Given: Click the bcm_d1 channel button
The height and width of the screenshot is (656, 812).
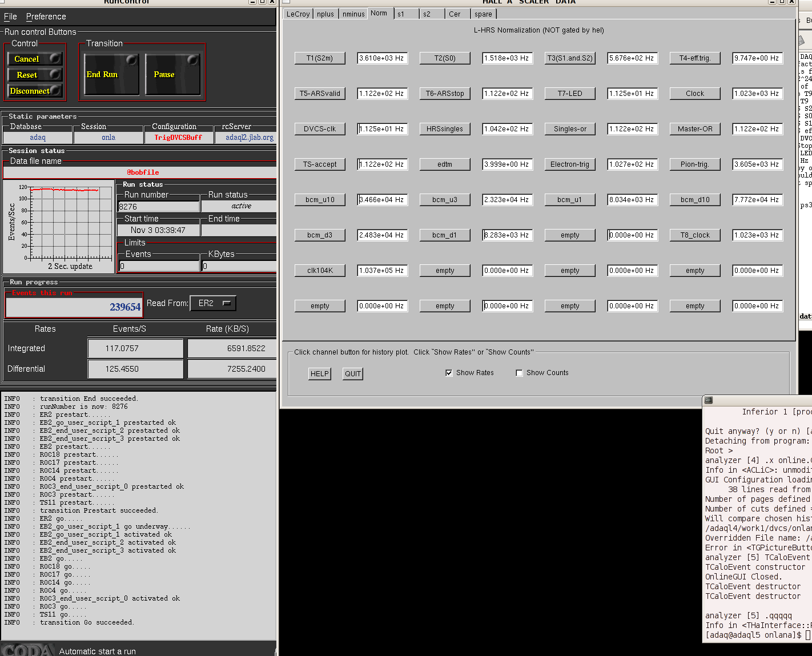Looking at the screenshot, I should [445, 235].
